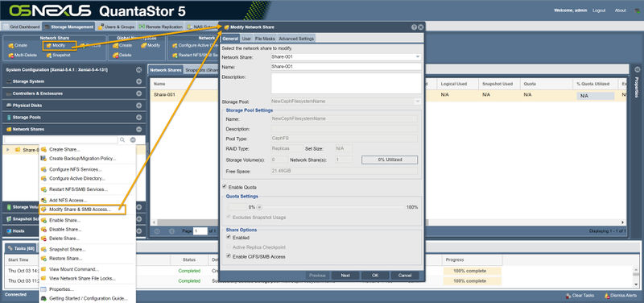
Task: Toggle the Enabled share option checkbox
Action: pos(229,238)
